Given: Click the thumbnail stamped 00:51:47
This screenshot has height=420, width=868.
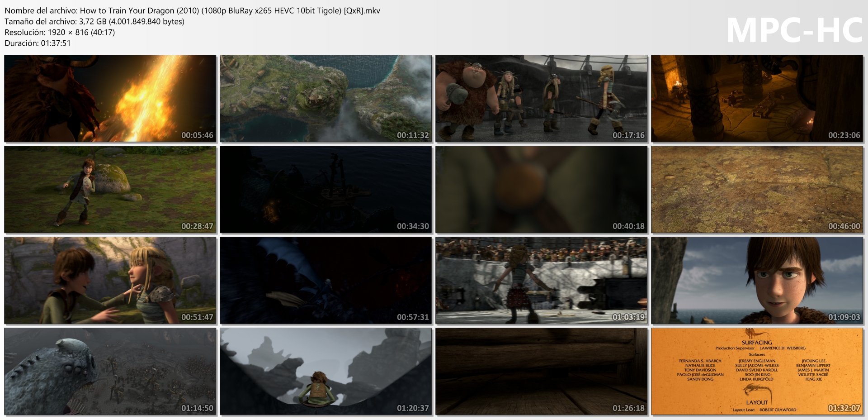Looking at the screenshot, I should coord(110,281).
